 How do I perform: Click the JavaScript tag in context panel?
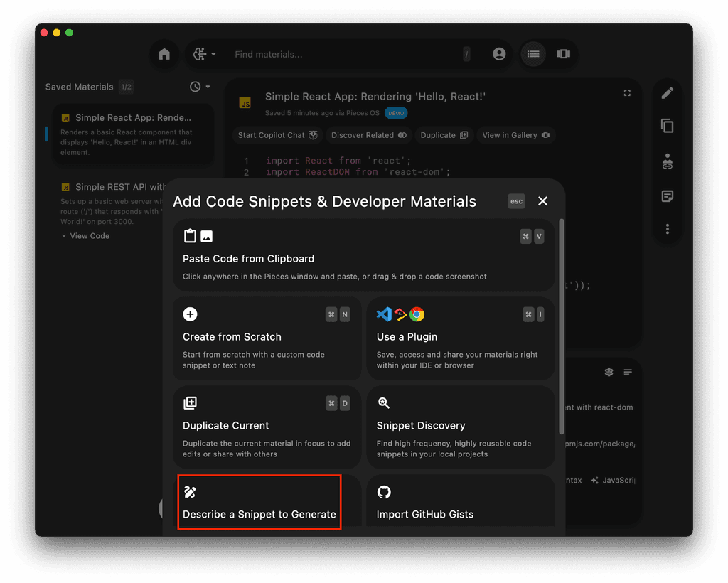pos(613,481)
